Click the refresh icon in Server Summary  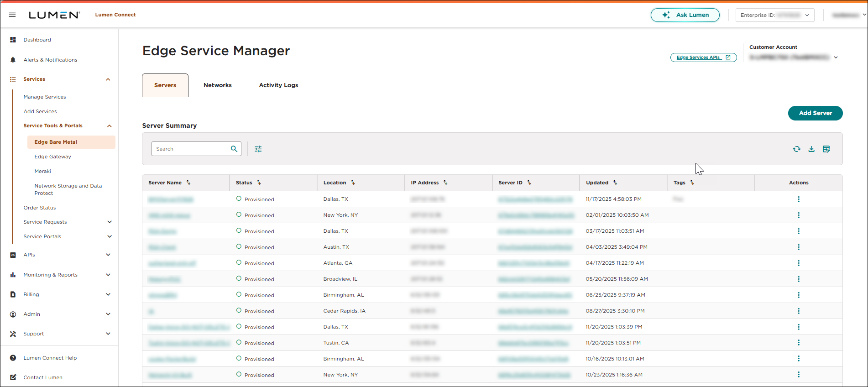point(796,149)
